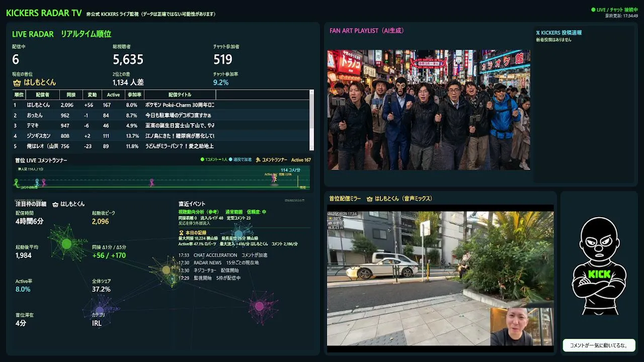This screenshot has height=362, width=644.
Task: Click the scroll up arrow of the ranking table
Action: pyautogui.click(x=311, y=93)
